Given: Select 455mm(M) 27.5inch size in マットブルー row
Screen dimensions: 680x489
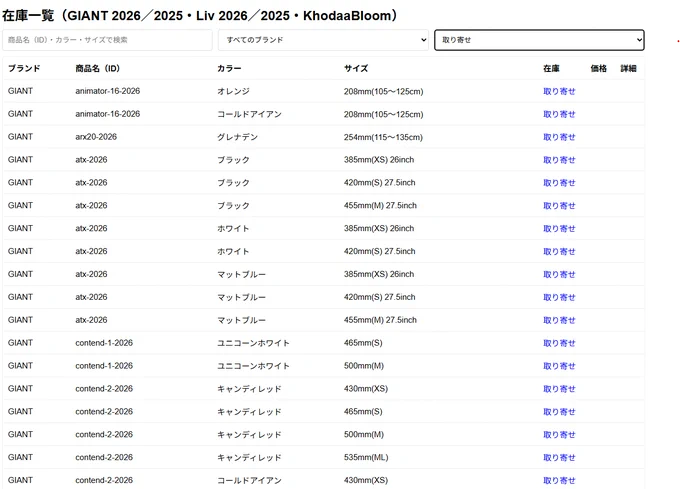Looking at the screenshot, I should click(380, 320).
